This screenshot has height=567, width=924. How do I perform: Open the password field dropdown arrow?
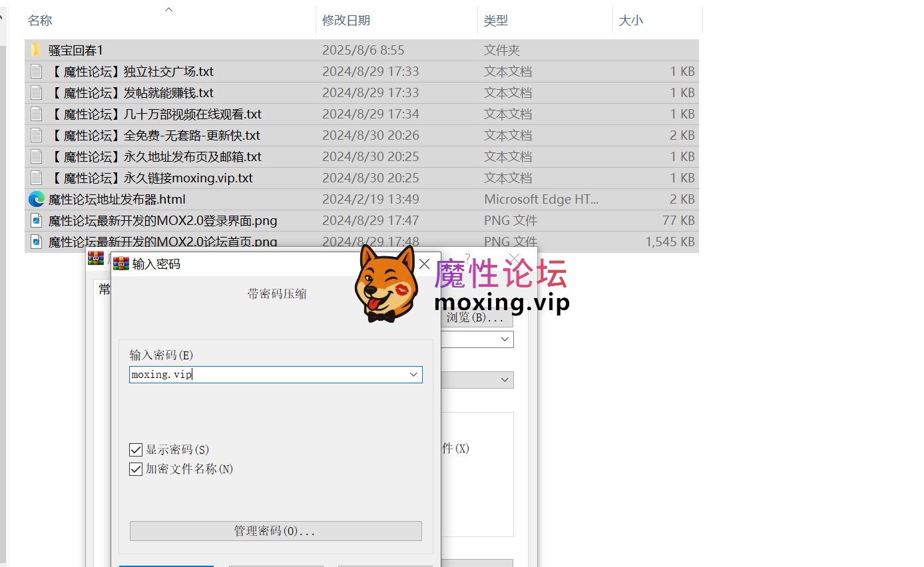tap(413, 375)
